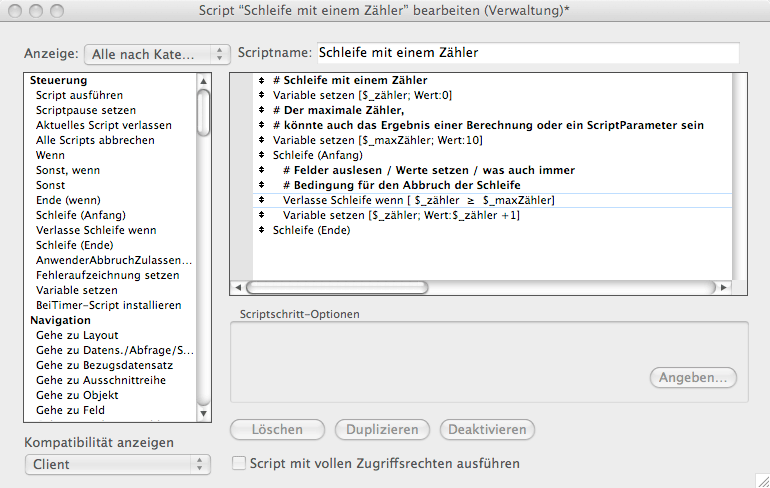Click the up arrow of the step list scrollbar
The image size is (770, 488).
204,80
